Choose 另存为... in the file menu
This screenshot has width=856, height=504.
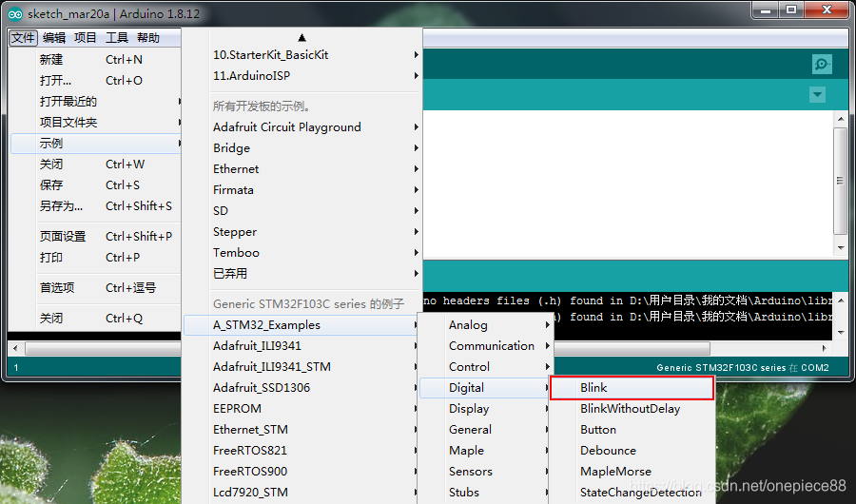coord(95,205)
